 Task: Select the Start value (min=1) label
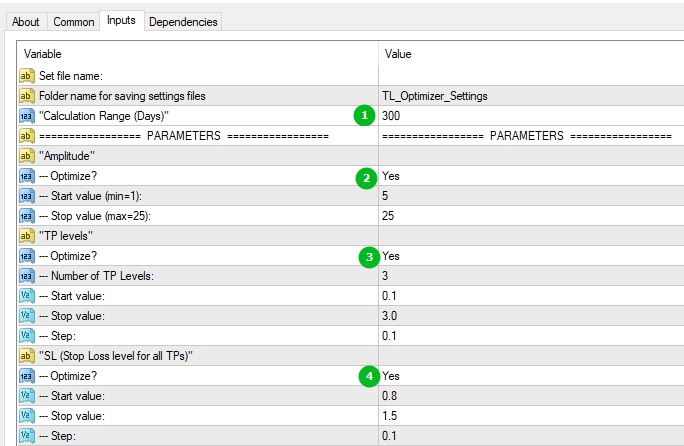(90, 196)
